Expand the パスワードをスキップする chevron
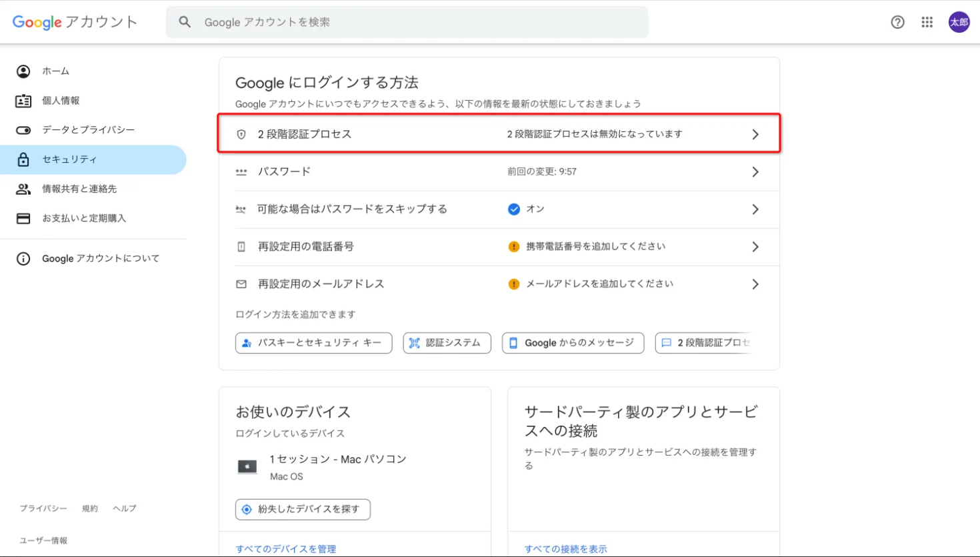 (755, 209)
